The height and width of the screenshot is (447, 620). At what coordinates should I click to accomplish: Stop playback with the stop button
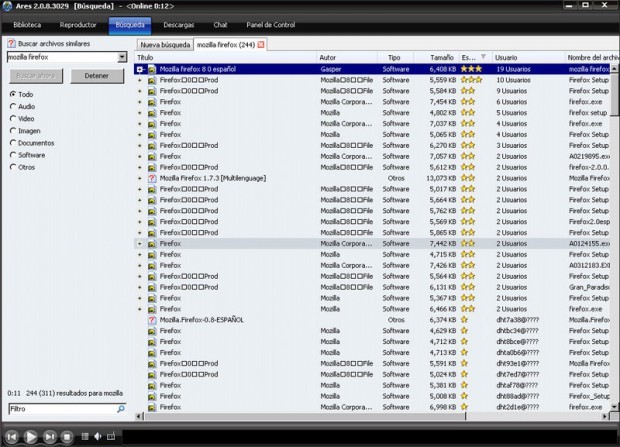click(67, 437)
